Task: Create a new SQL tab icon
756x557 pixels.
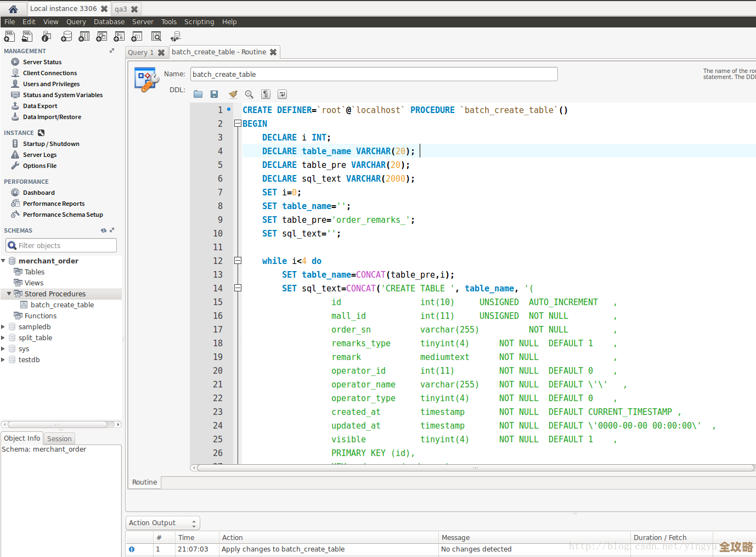Action: point(9,36)
